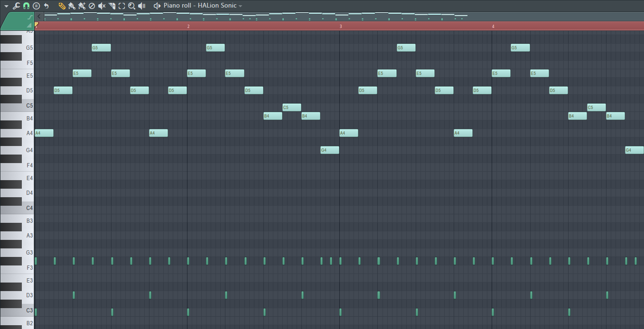Choose the Select marquee tool
The height and width of the screenshot is (329, 644).
tap(122, 6)
